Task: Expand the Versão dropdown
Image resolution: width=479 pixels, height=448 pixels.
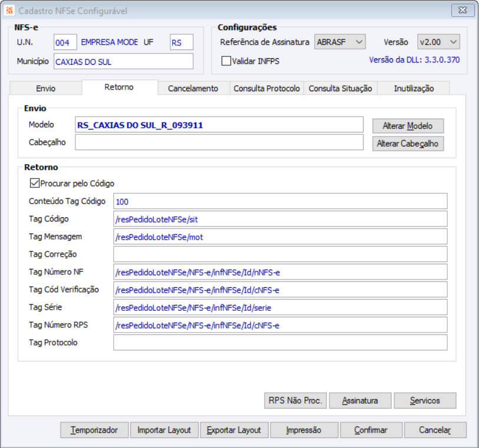Action: tap(438, 42)
